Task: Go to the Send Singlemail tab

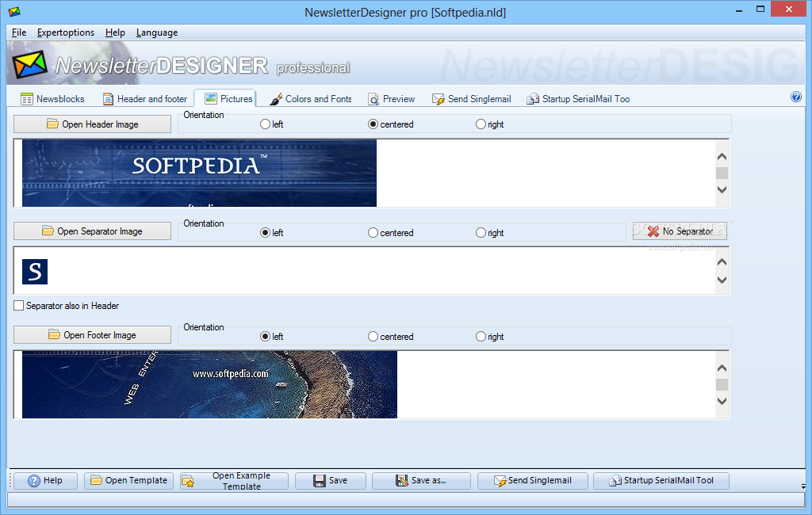Action: pyautogui.click(x=472, y=99)
